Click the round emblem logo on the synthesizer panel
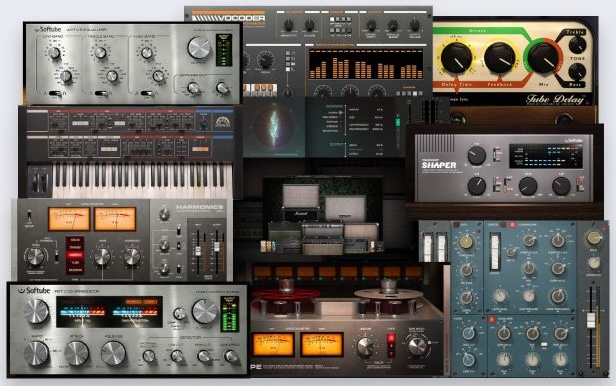 point(222,123)
